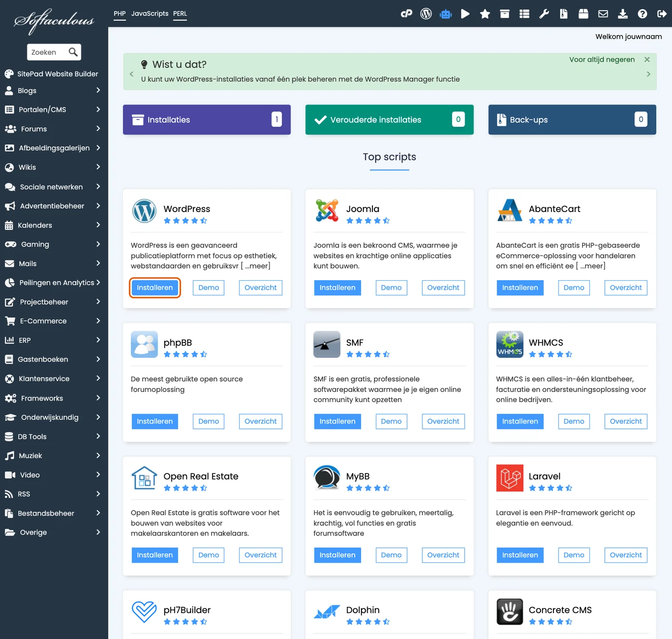This screenshot has width=672, height=639.
Task: Click the Laravel logo icon
Action: [510, 478]
